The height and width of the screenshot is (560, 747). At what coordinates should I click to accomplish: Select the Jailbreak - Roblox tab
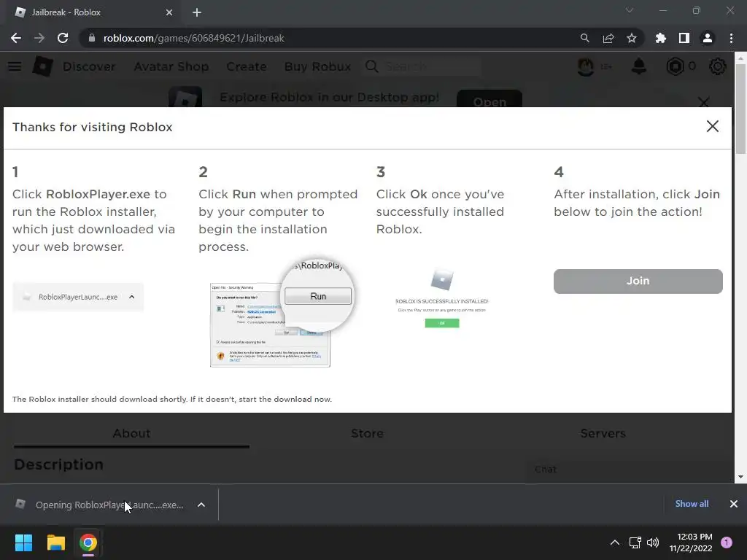tap(93, 12)
